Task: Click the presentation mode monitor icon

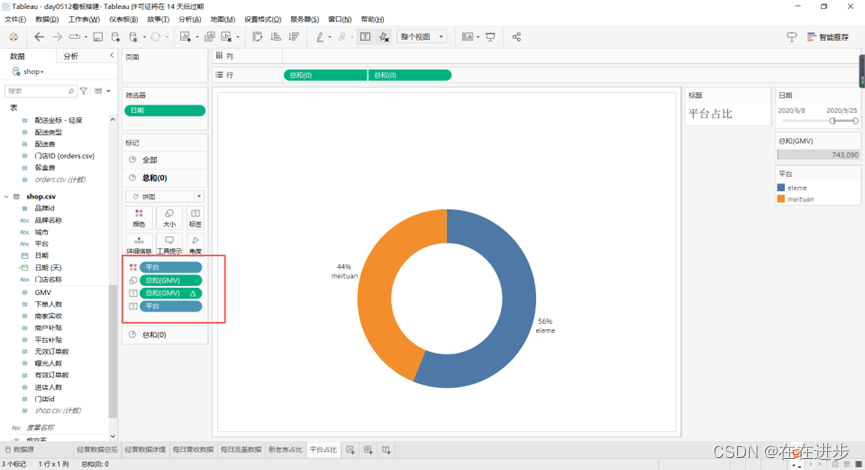Action: (x=490, y=37)
